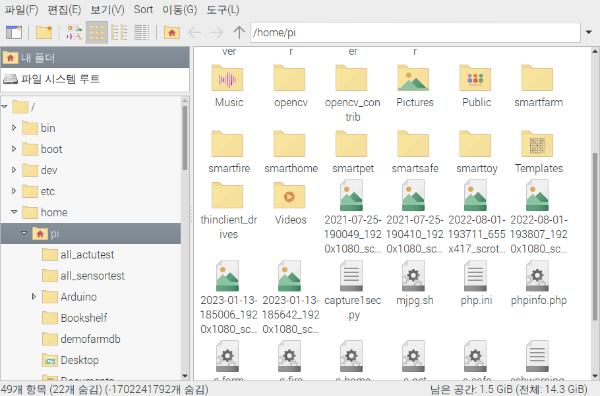Open the path history dropdown
Viewport: 600px width, 396px height.
pos(589,33)
